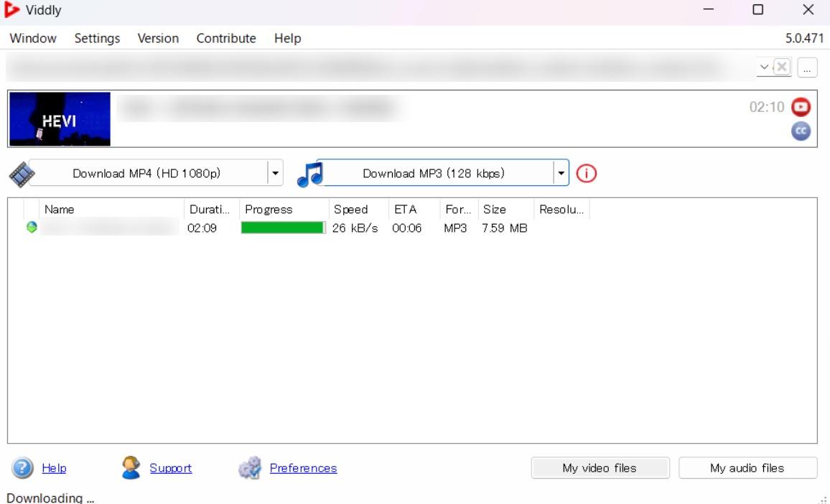
Task: Click the blue music note icon
Action: (309, 174)
